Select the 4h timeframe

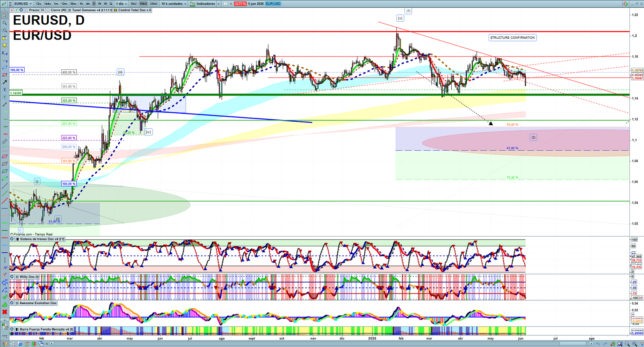coord(88,4)
